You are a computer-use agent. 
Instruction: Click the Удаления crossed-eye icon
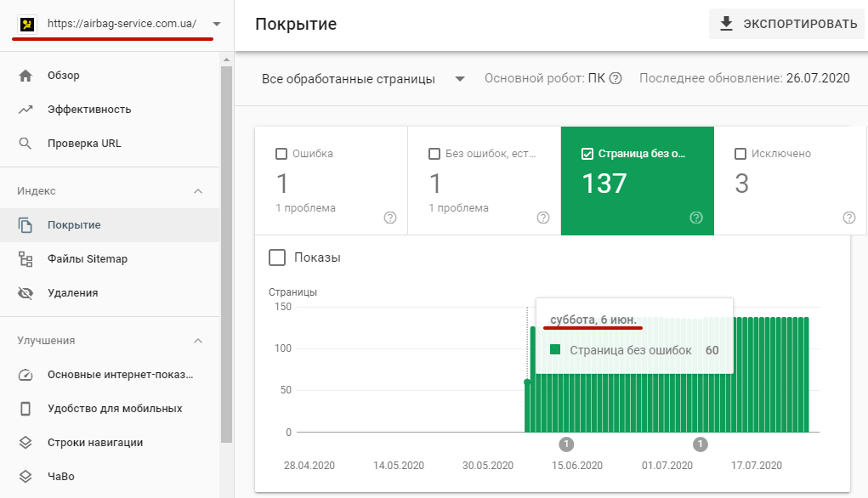pos(26,292)
